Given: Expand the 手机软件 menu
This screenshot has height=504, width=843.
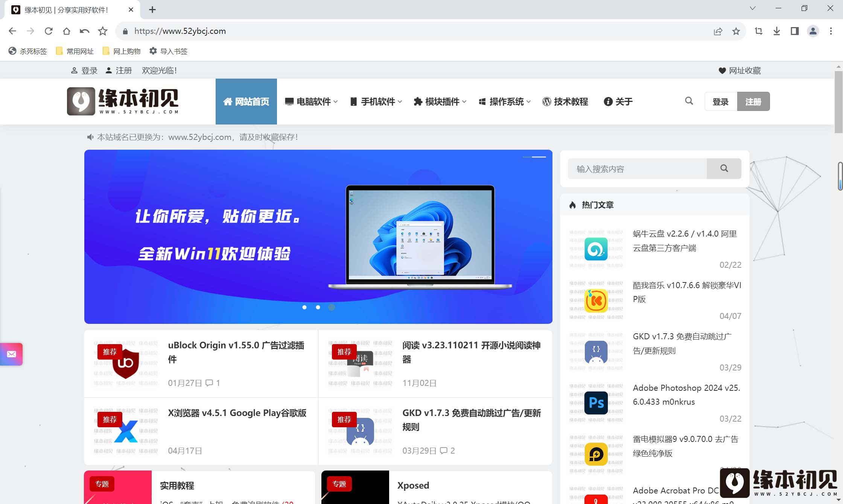Looking at the screenshot, I should pos(376,102).
